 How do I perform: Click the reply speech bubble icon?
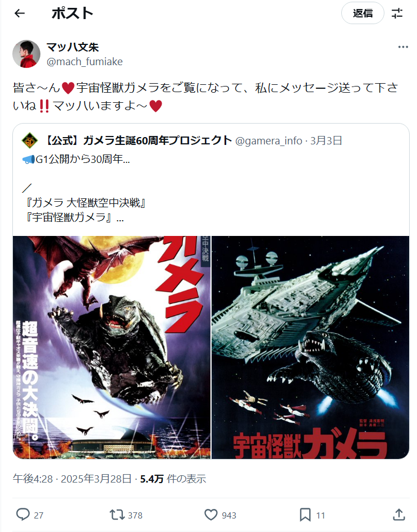pos(22,515)
